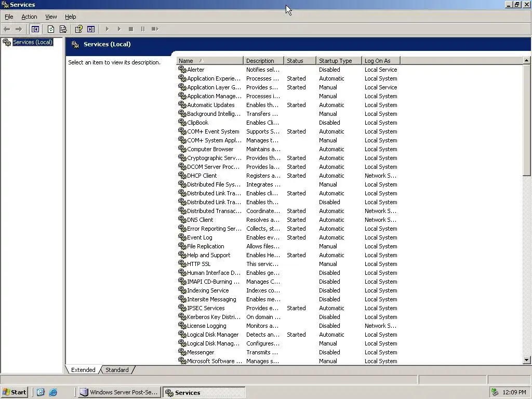The image size is (532, 399).
Task: Click the Restart Service toolbar icon
Action: (x=155, y=29)
